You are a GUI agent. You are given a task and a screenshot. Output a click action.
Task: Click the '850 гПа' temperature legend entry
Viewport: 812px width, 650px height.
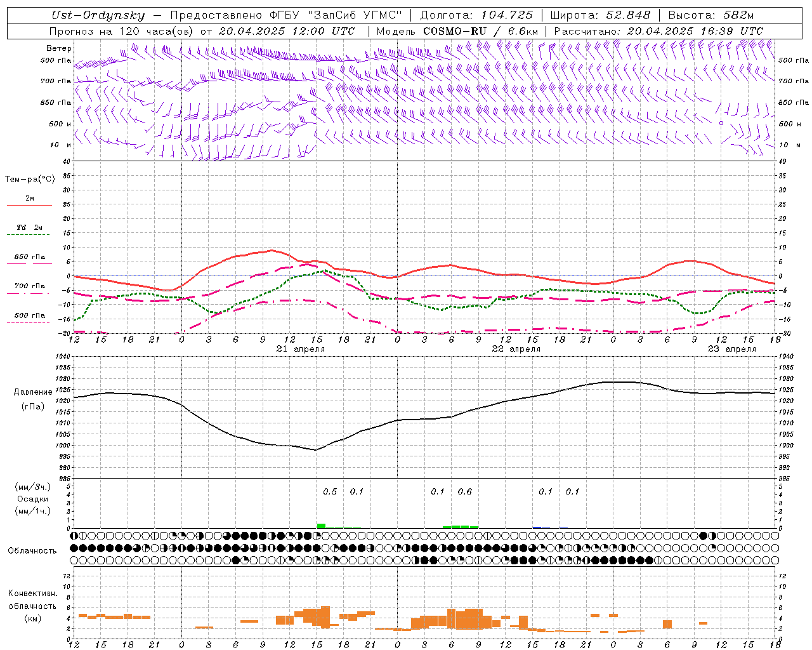coord(30,257)
